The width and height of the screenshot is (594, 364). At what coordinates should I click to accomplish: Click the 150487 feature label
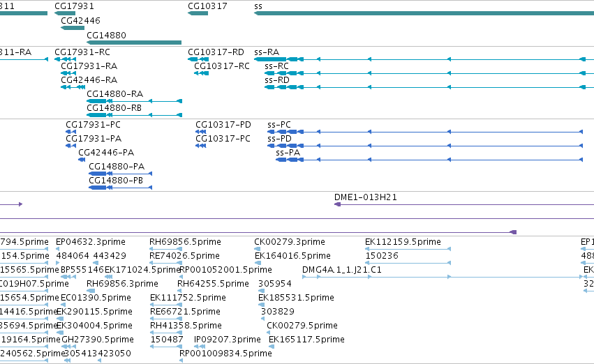pyautogui.click(x=167, y=340)
